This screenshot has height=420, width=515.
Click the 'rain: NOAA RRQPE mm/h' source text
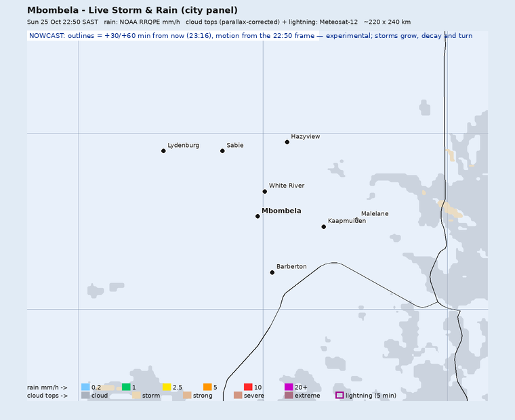(x=142, y=22)
